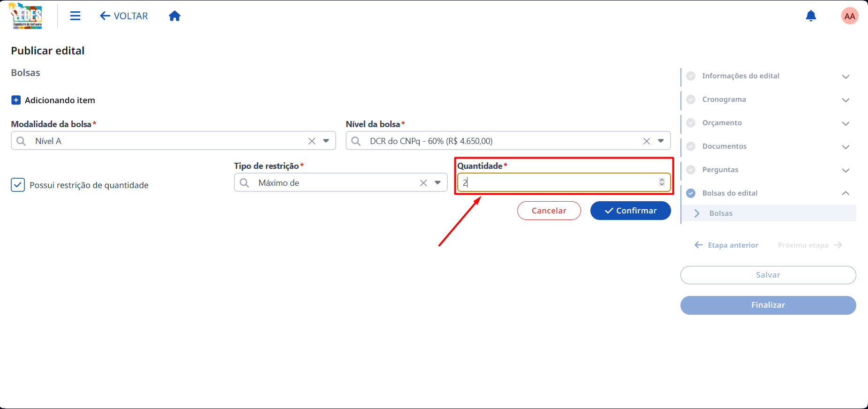Click the search icon in Modalidade da bolsa
This screenshot has height=409, width=868.
[x=21, y=141]
